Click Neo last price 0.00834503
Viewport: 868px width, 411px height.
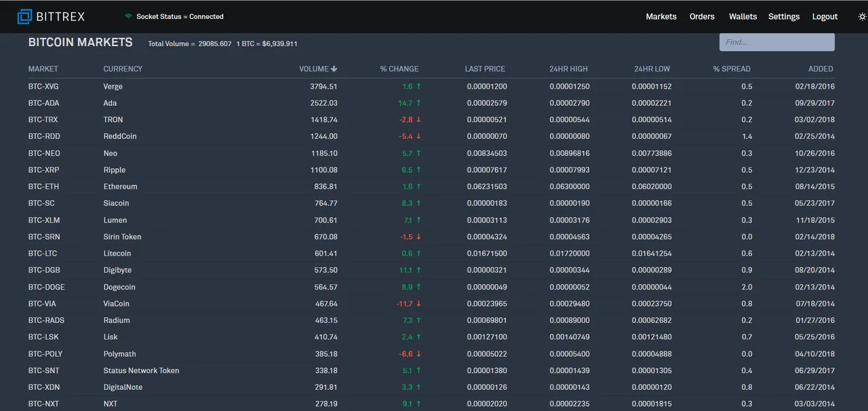click(487, 153)
